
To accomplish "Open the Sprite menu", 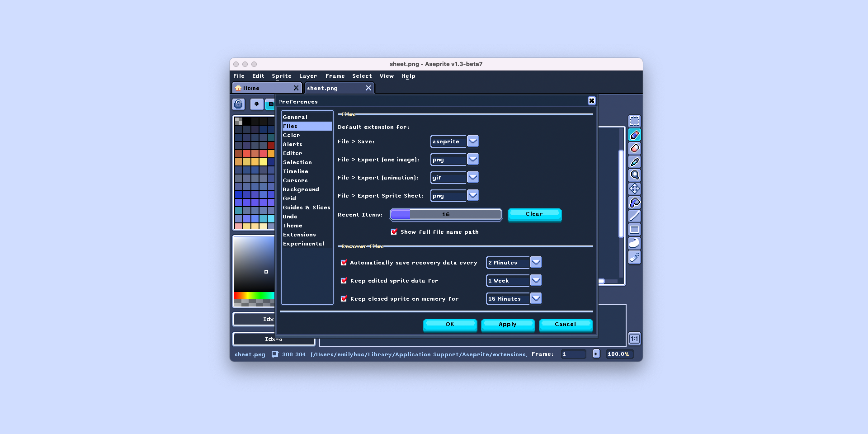I will [281, 76].
